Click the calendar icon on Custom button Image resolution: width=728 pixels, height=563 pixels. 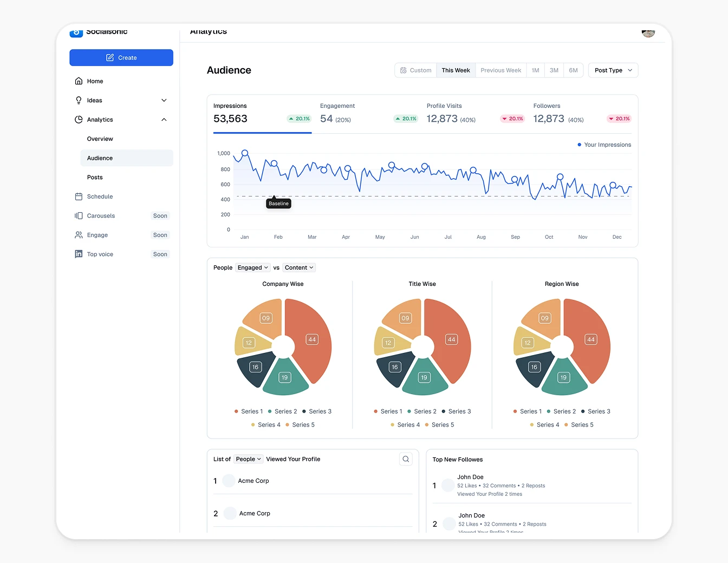[404, 70]
